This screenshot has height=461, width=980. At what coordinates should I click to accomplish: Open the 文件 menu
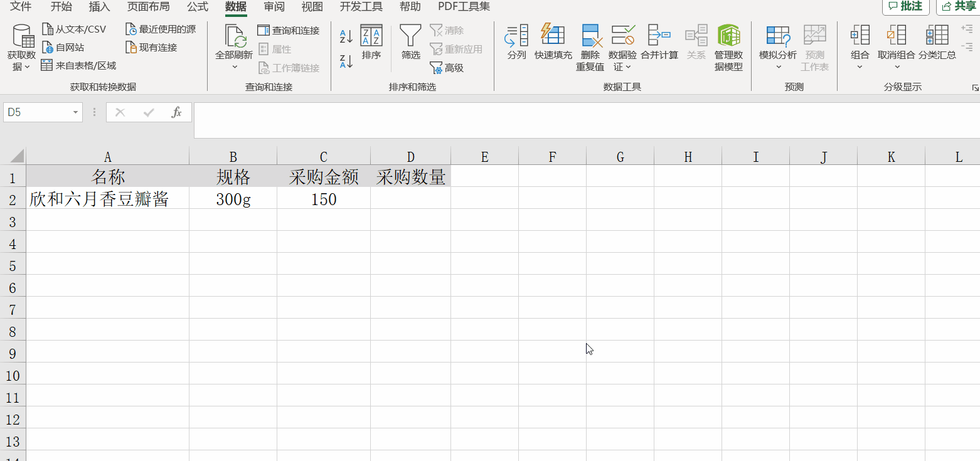coord(19,7)
